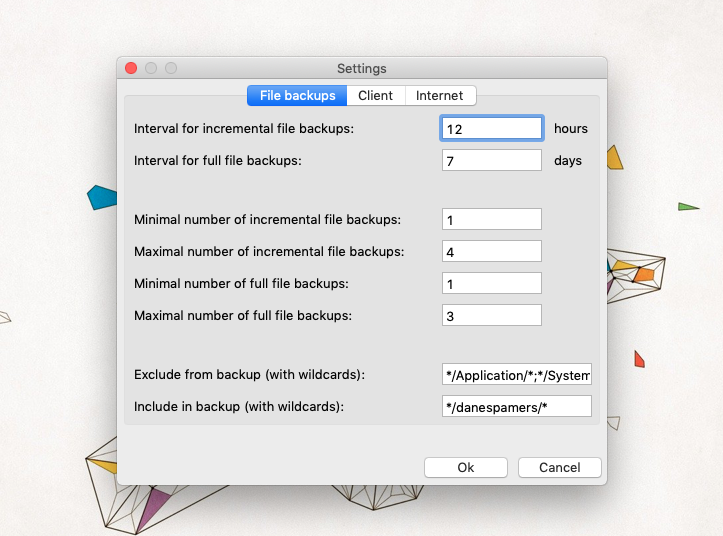Screen dimensions: 723x536
Task: Click the 'Minimal number of full file backups:' label
Action: coord(241,284)
